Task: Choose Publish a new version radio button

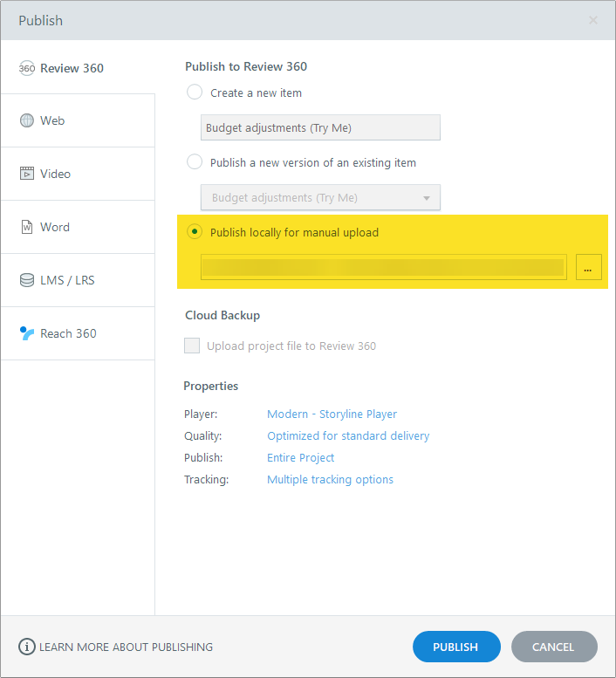Action: [x=195, y=162]
